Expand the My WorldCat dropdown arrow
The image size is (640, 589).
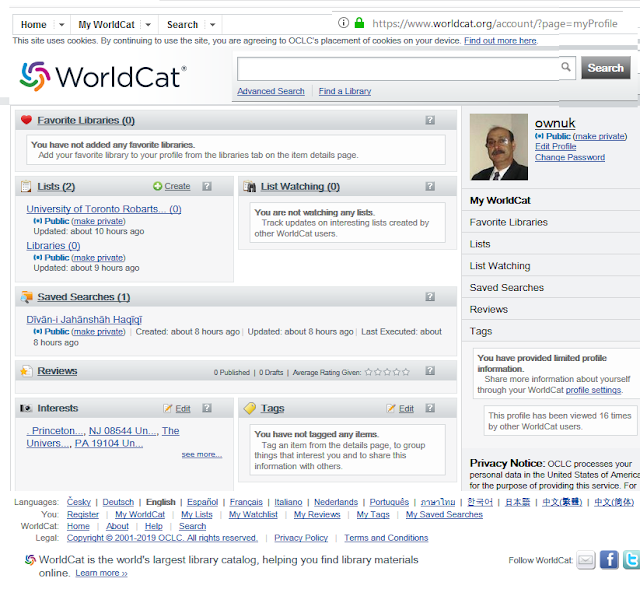click(148, 24)
